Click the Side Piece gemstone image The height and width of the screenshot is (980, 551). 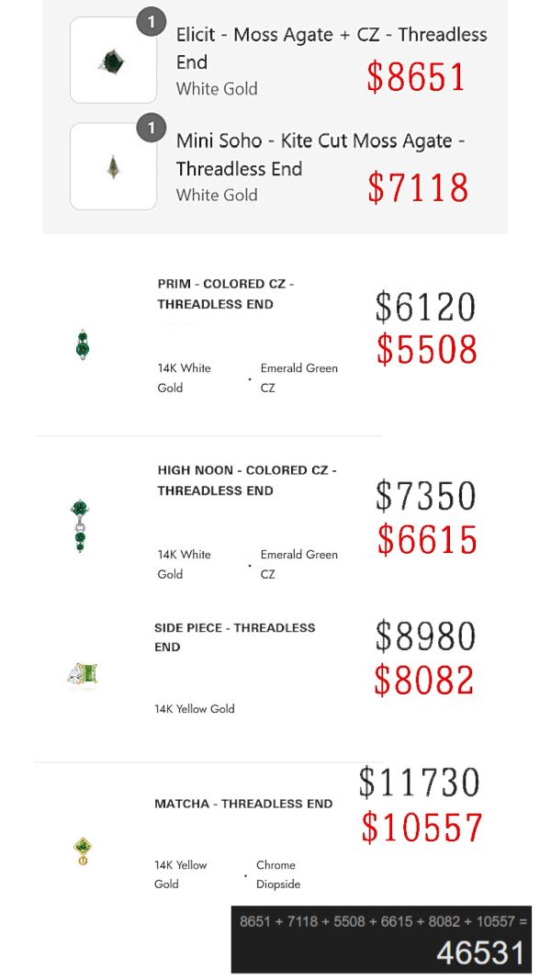coord(83,674)
